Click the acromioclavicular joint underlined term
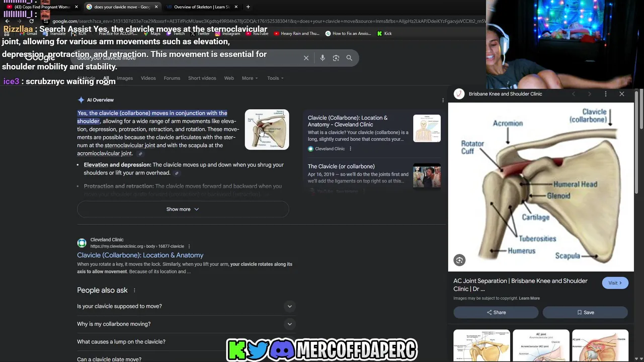The image size is (644, 362). coord(105,153)
